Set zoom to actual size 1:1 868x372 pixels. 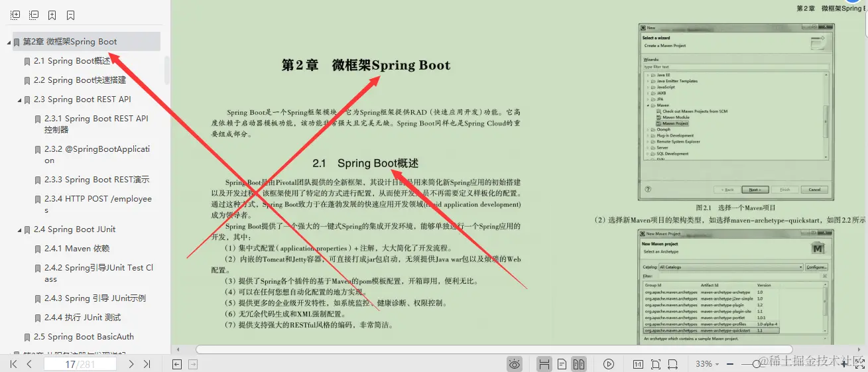638,364
